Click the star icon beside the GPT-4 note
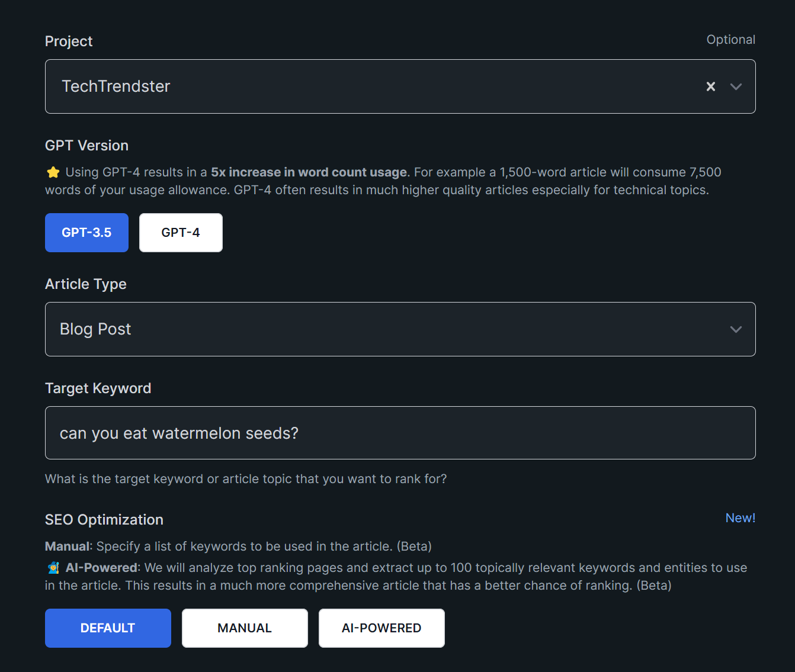Viewport: 795px width, 672px height. [x=53, y=172]
